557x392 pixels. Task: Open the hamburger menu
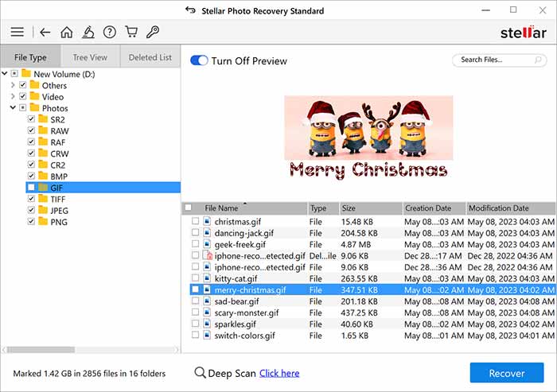17,33
